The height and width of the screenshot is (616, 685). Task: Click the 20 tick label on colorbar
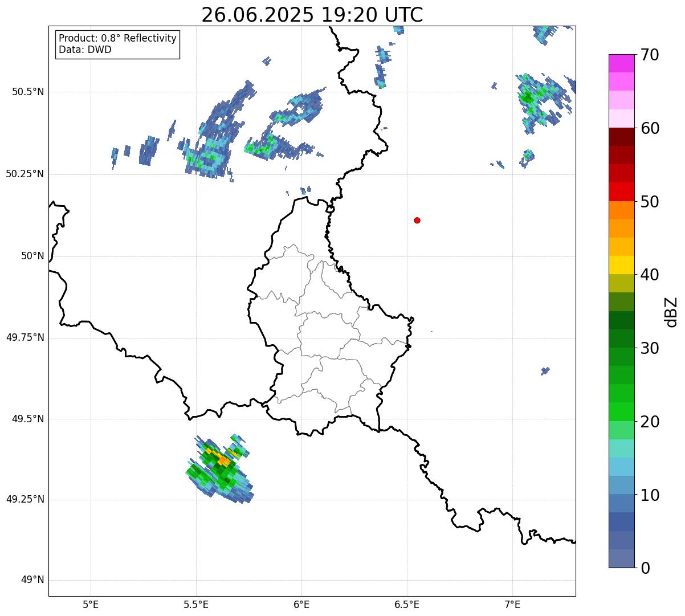tap(649, 422)
